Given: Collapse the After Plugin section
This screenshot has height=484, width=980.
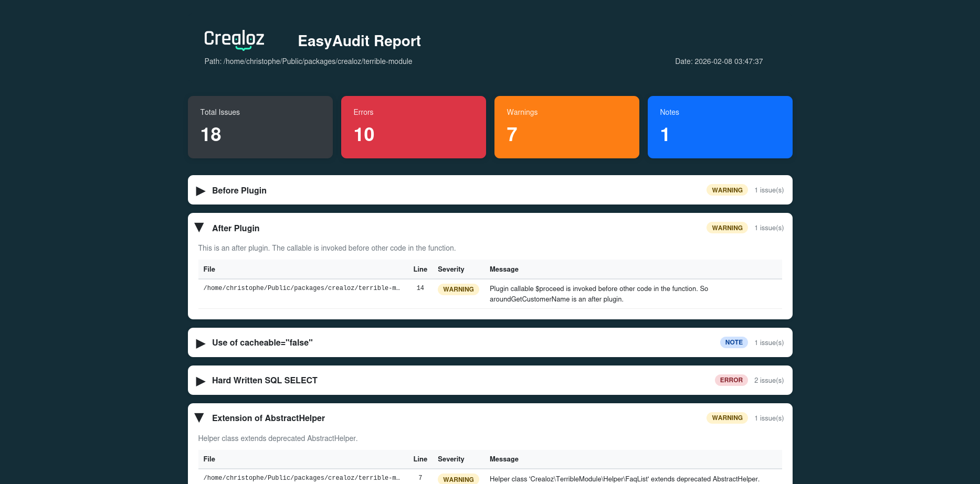Looking at the screenshot, I should [199, 228].
